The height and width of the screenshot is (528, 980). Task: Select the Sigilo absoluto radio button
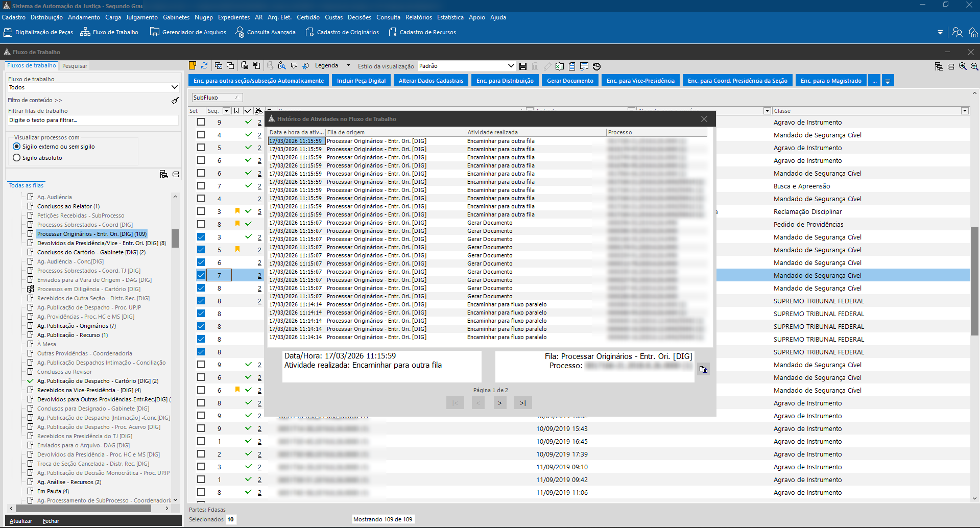coord(17,158)
